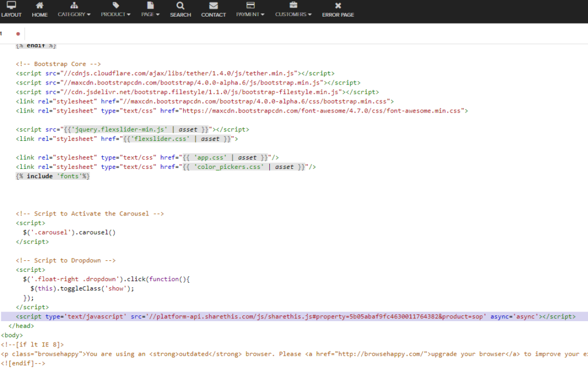Click the Customers briefcase icon
Image resolution: width=588 pixels, height=370 pixels.
[293, 5]
